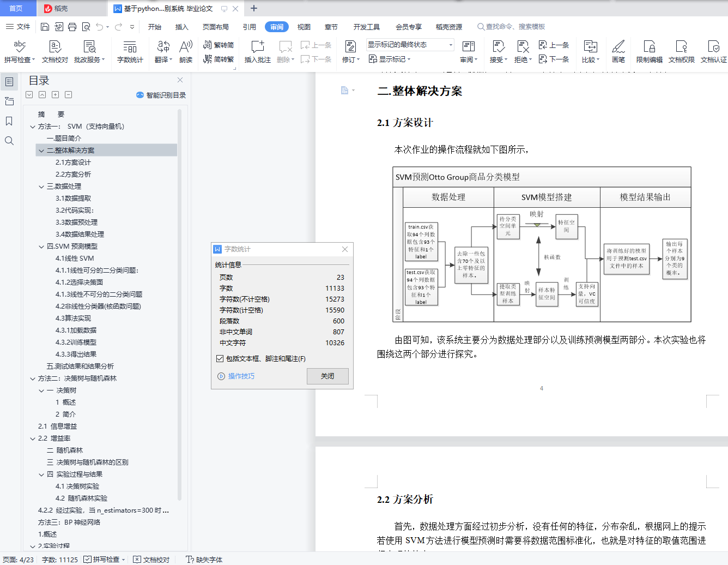Close the 字数统计 dialog with X
Viewport: 728px width, 565px height.
[x=345, y=249]
